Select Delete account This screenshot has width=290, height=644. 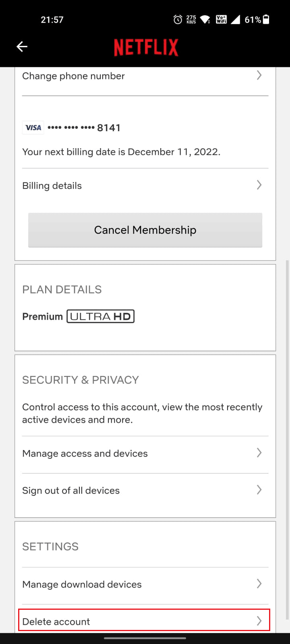click(145, 621)
